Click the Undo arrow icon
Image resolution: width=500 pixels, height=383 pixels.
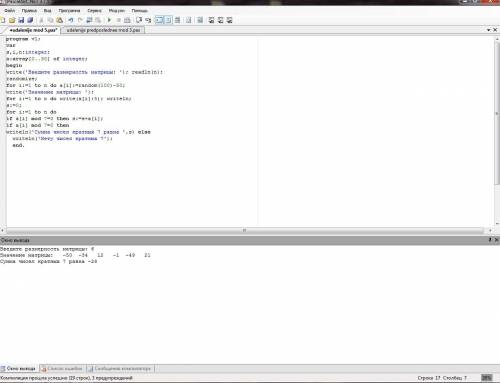tap(71, 20)
